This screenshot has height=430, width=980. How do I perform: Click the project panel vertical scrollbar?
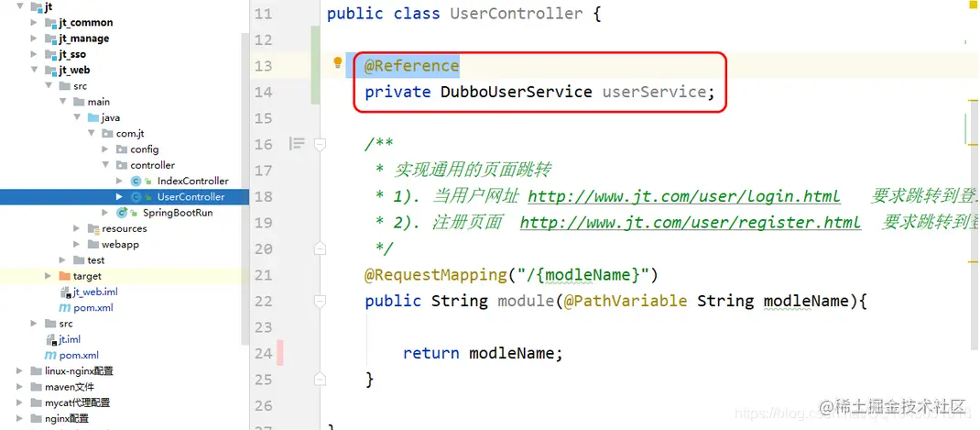[x=245, y=188]
